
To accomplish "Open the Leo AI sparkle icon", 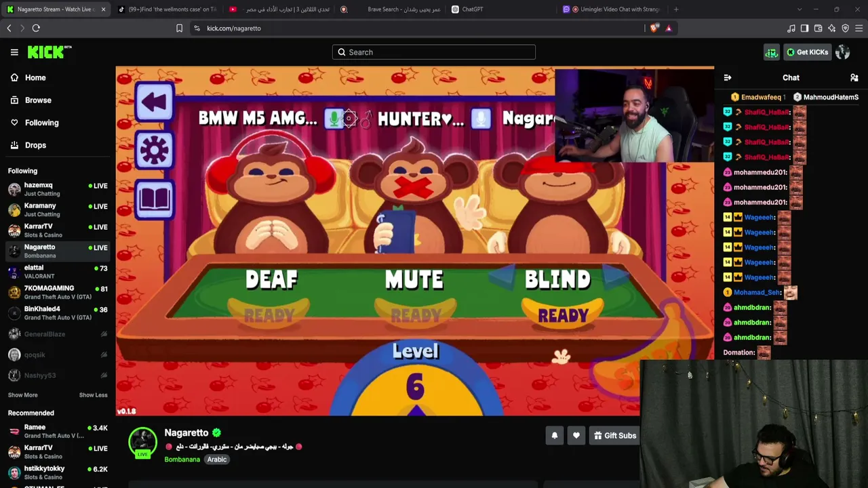I will coord(831,28).
